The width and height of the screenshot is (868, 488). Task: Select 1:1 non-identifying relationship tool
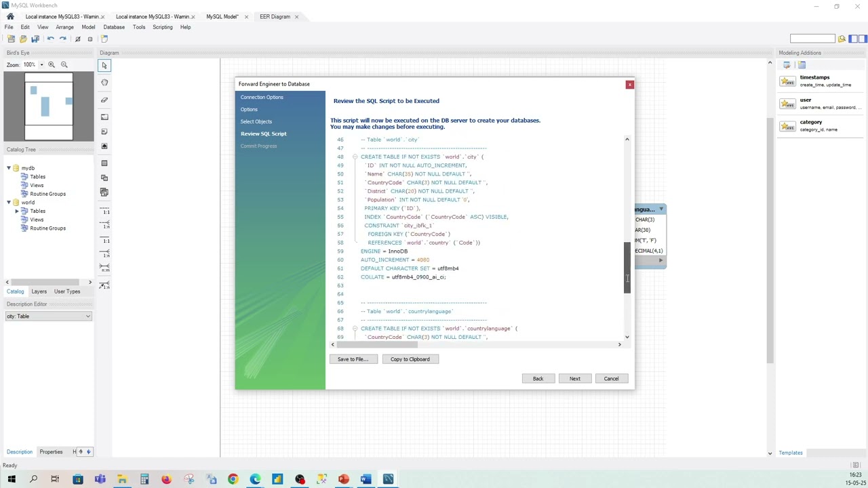pyautogui.click(x=105, y=211)
